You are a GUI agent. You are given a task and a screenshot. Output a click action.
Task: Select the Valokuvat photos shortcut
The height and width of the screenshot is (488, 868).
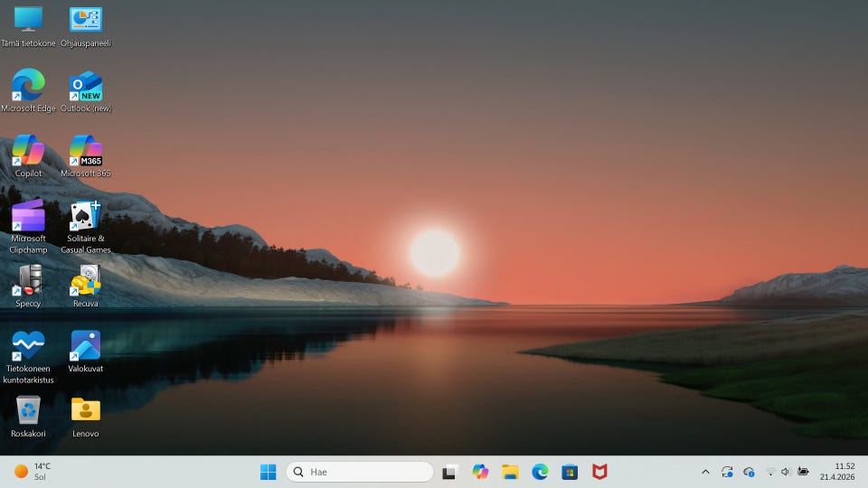pyautogui.click(x=86, y=346)
